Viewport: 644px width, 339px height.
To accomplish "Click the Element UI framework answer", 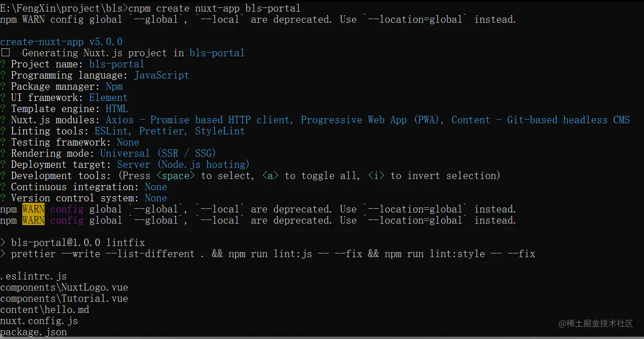I will [108, 98].
